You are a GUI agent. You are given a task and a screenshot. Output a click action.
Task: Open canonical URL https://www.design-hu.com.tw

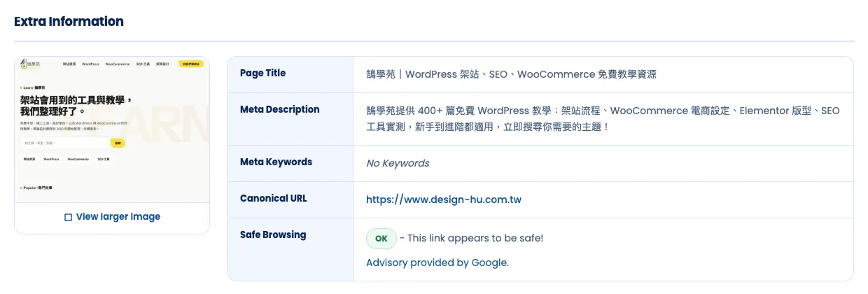pyautogui.click(x=444, y=199)
